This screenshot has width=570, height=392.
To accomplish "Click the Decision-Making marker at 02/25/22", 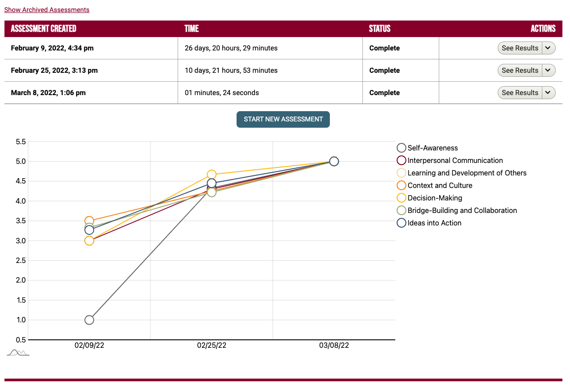I will coord(212,174).
